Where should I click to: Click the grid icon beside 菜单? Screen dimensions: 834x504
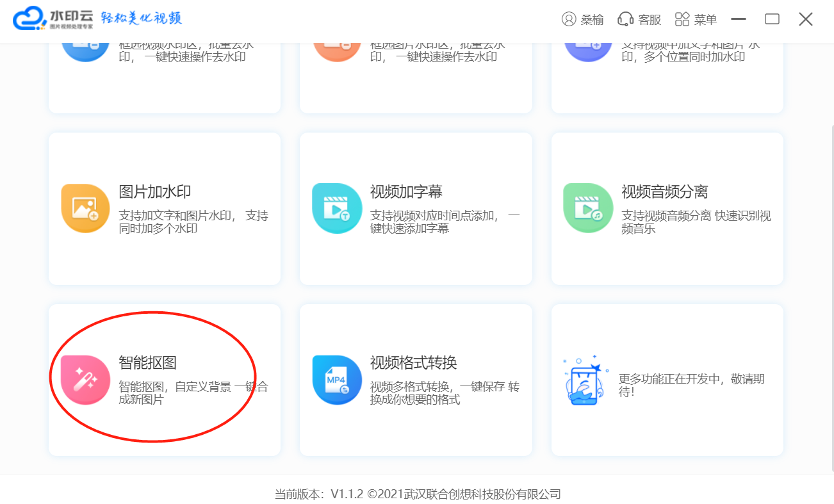point(682,19)
